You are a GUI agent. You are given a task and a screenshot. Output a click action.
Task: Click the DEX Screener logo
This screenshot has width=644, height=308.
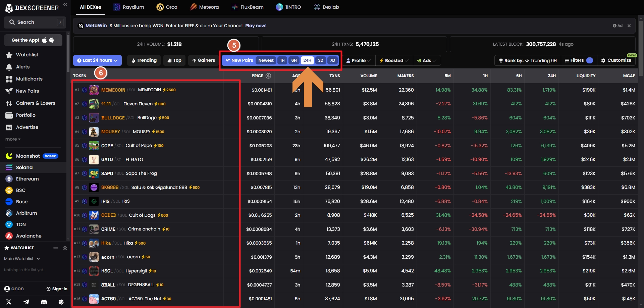tap(32, 8)
